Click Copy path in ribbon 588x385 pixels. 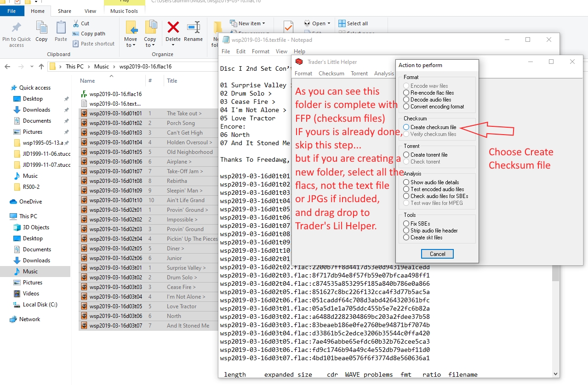point(89,34)
